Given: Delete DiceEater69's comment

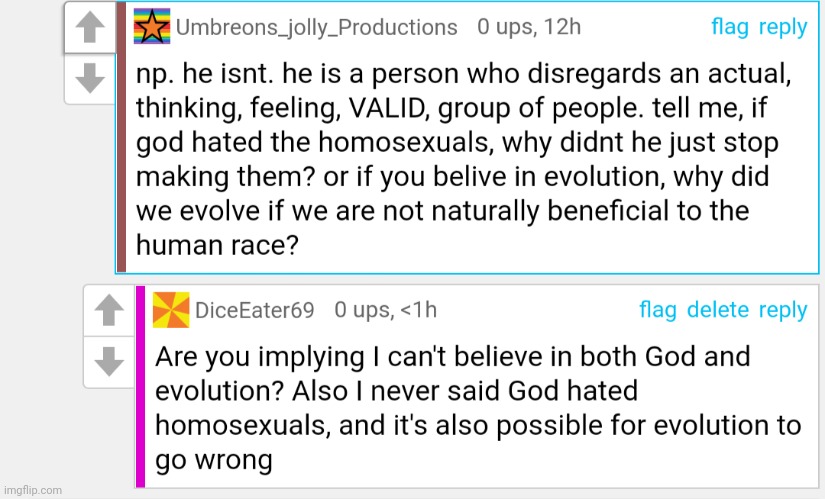Looking at the screenshot, I should click(718, 310).
